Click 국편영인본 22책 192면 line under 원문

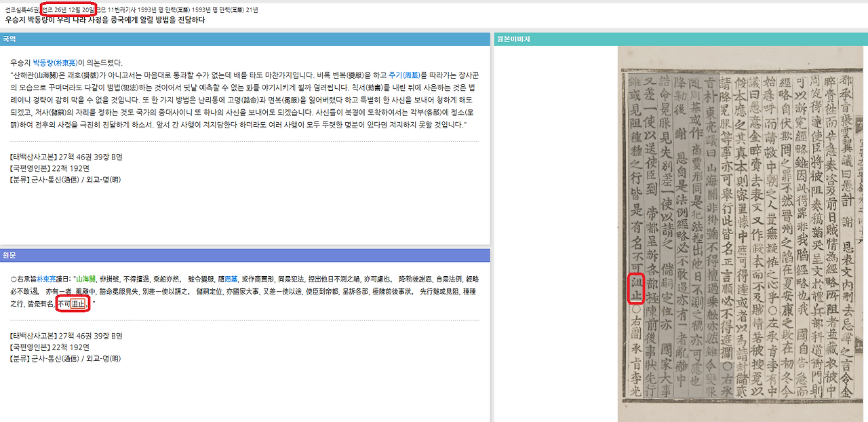[x=50, y=347]
